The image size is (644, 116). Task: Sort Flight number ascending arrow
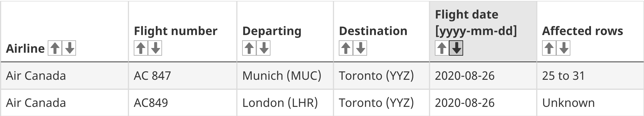tap(141, 48)
